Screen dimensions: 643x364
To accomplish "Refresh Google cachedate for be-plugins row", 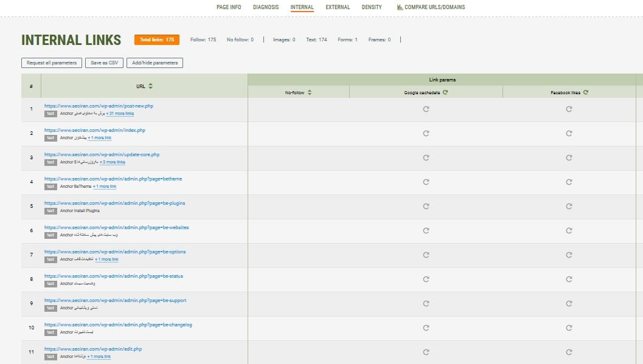I will pos(426,206).
